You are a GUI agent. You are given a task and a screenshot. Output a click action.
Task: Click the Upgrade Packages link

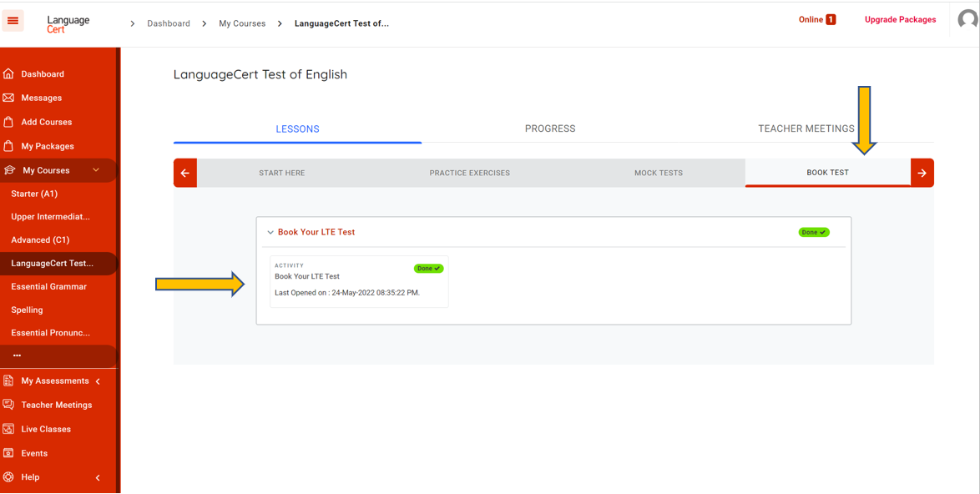click(900, 20)
